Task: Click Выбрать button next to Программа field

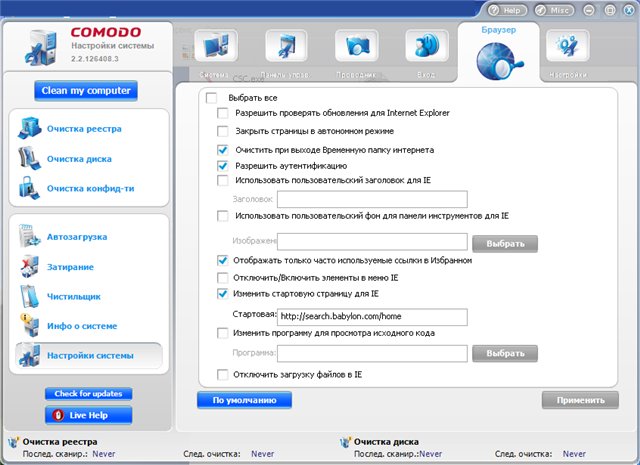Action: click(x=505, y=353)
